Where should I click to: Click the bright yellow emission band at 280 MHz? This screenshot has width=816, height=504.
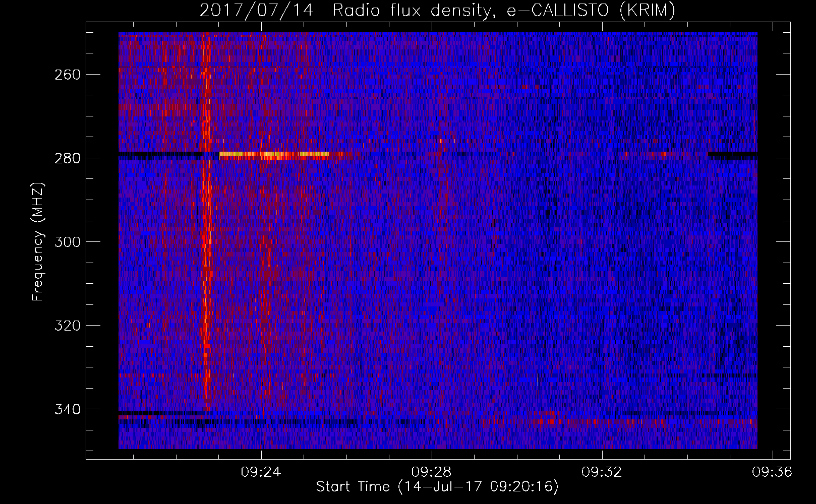[275, 156]
